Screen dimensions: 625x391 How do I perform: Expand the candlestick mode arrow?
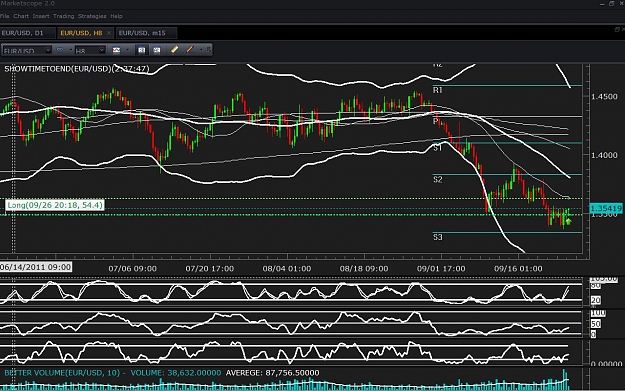(127, 50)
